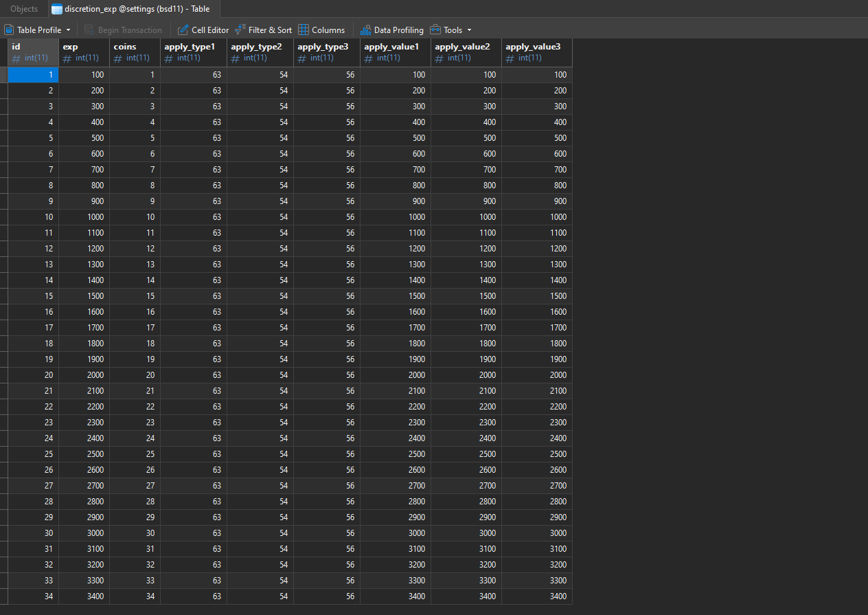Click exp cell with value 2500

click(84, 454)
